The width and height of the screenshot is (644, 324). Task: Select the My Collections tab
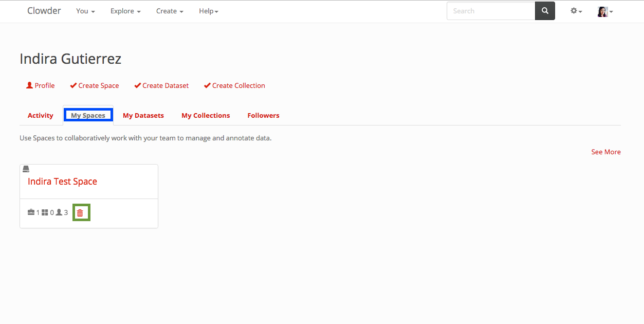(206, 115)
